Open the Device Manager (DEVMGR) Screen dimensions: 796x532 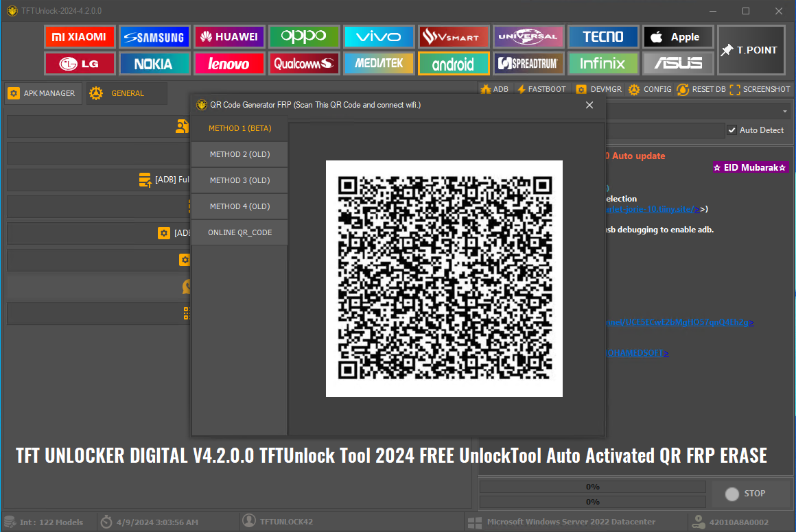point(598,89)
